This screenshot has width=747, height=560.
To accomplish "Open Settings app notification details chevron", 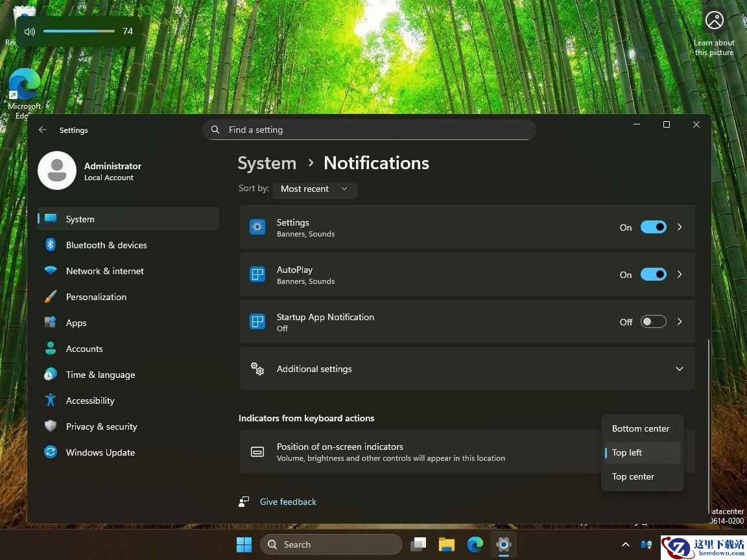I will 680,227.
